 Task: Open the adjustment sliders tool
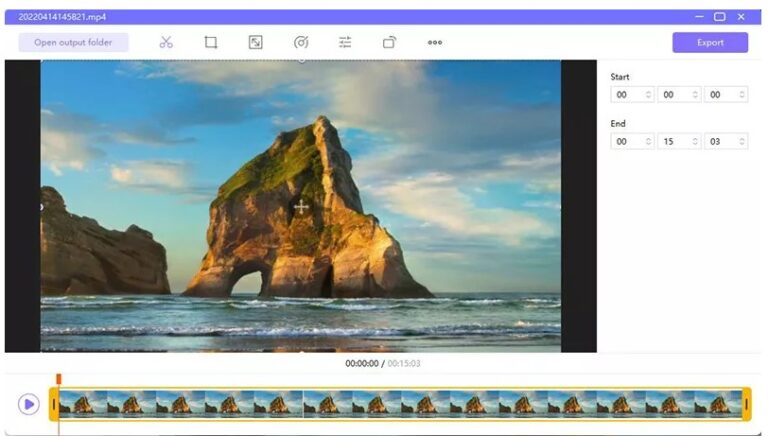click(x=345, y=42)
